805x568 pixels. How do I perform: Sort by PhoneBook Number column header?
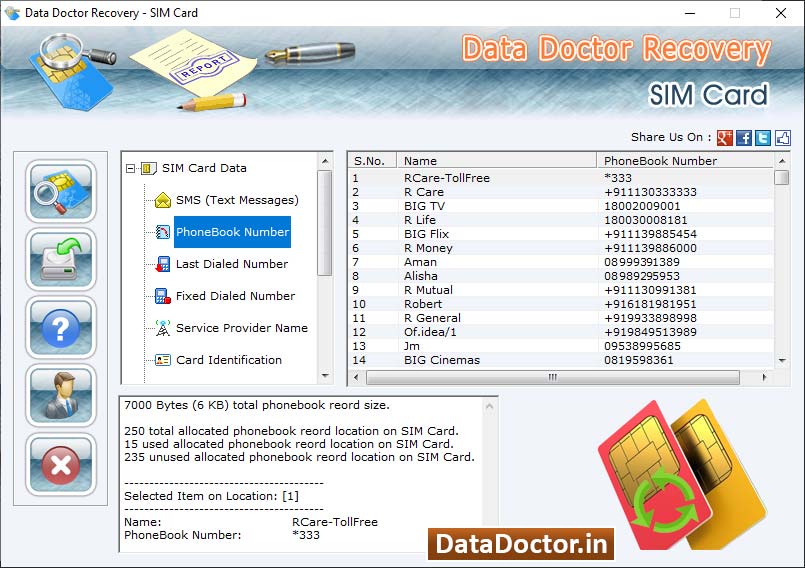point(685,161)
